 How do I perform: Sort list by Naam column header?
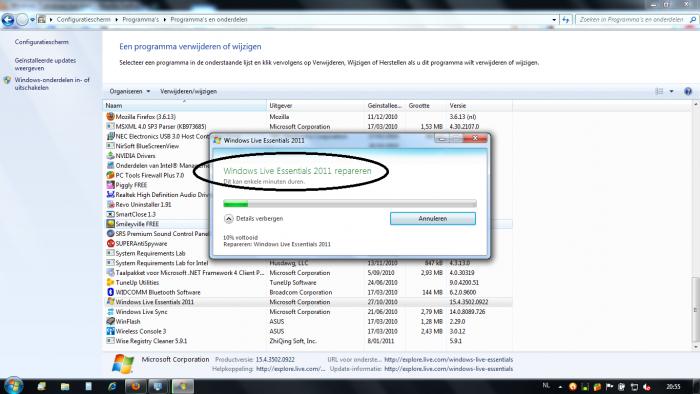pyautogui.click(x=185, y=106)
